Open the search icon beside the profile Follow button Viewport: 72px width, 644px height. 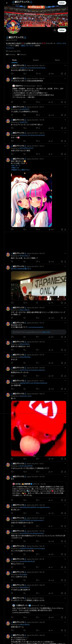tap(55, 30)
